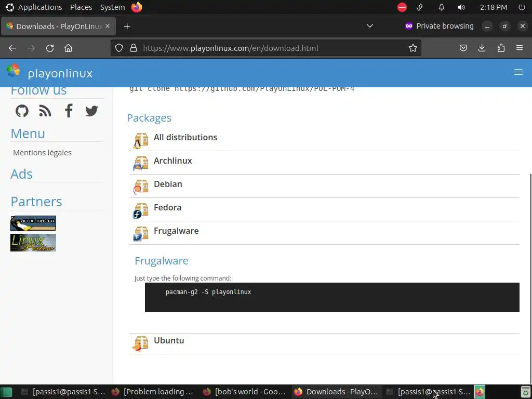This screenshot has width=532, height=399.
Task: Open the notifications bell
Action: click(x=442, y=7)
